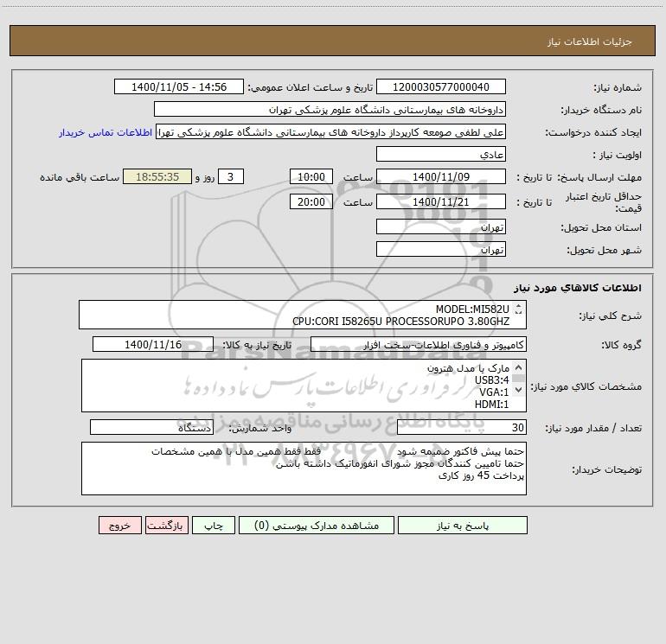This screenshot has height=644, width=666.
Task: Click the استان محل تحویل field تهران
Action: (x=441, y=227)
